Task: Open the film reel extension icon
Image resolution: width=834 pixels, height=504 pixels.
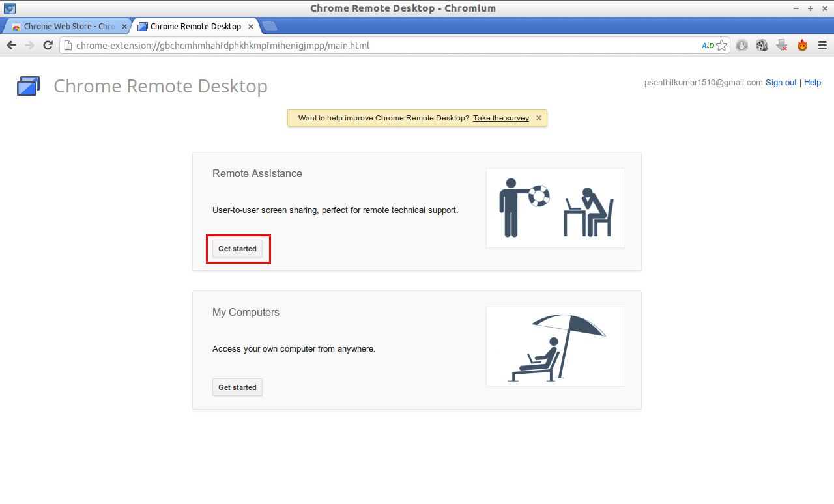Action: (762, 46)
